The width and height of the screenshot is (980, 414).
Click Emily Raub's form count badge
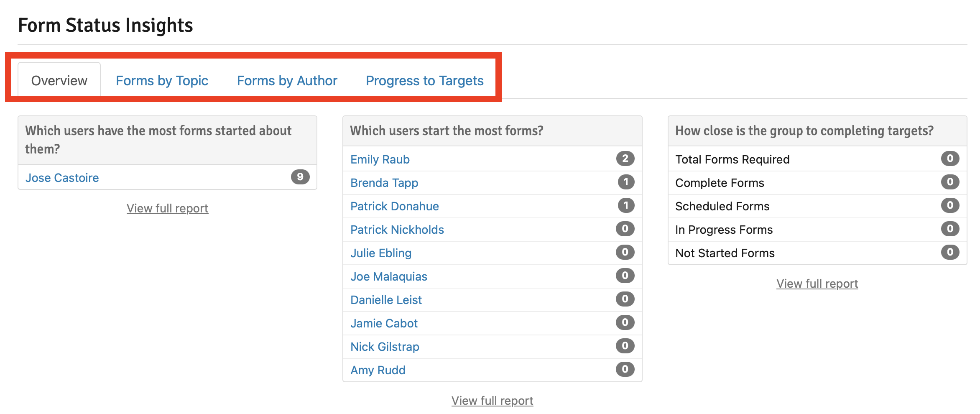tap(625, 158)
